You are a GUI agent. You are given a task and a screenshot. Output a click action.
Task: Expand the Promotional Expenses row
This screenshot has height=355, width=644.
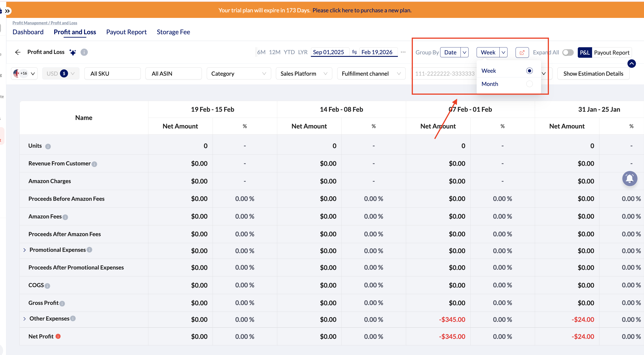click(24, 250)
